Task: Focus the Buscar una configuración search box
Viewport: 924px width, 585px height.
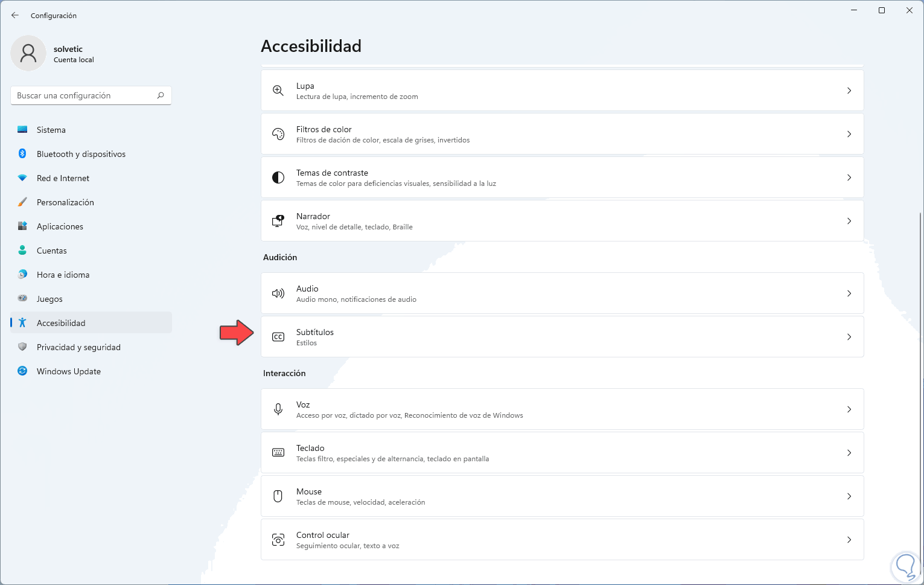Action: 84,95
